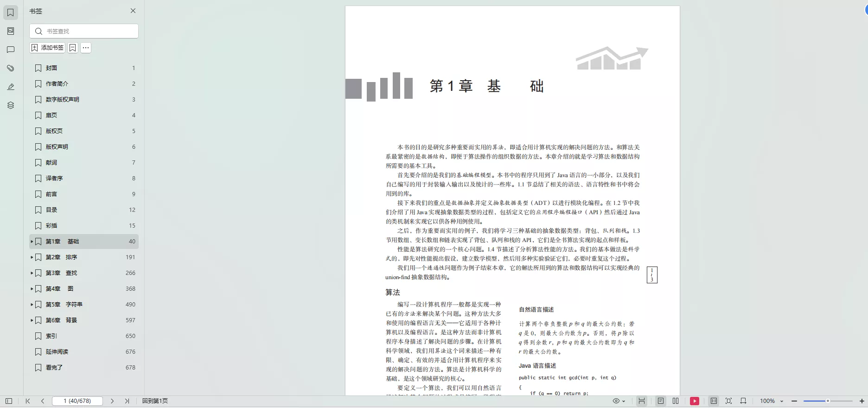Expand the 第6章 背景 bookmark
This screenshot has height=408, width=868.
tap(32, 320)
